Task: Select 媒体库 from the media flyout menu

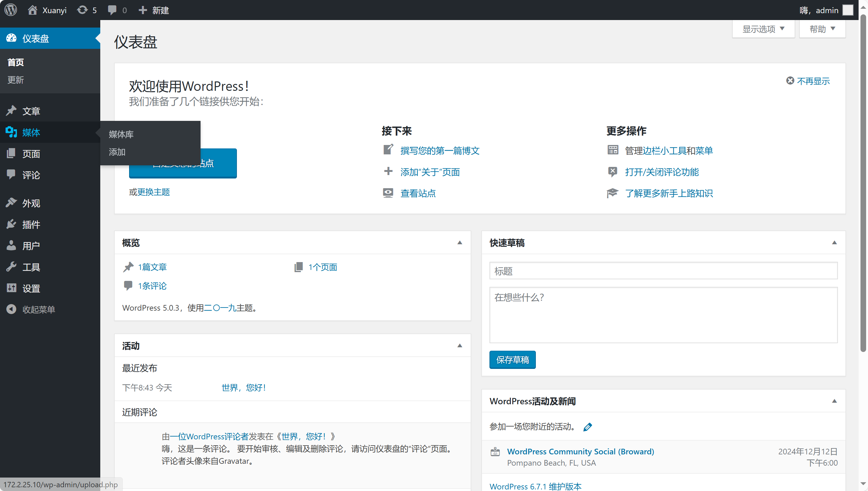Action: point(121,134)
